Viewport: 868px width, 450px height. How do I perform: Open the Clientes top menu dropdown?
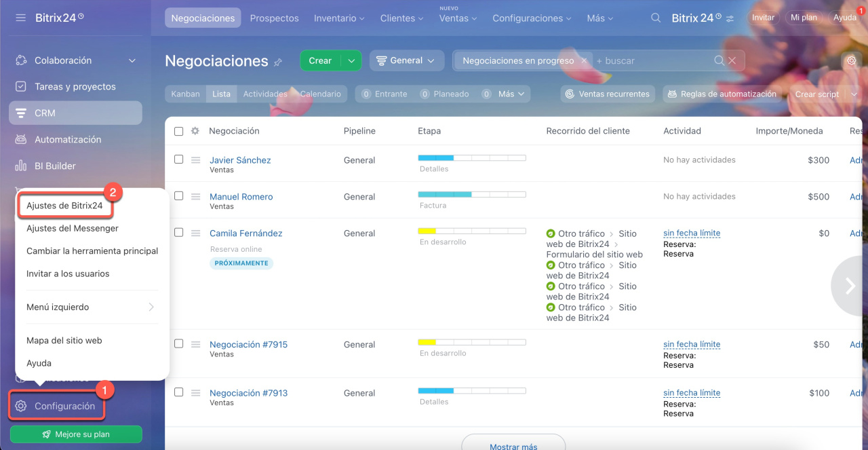(402, 18)
